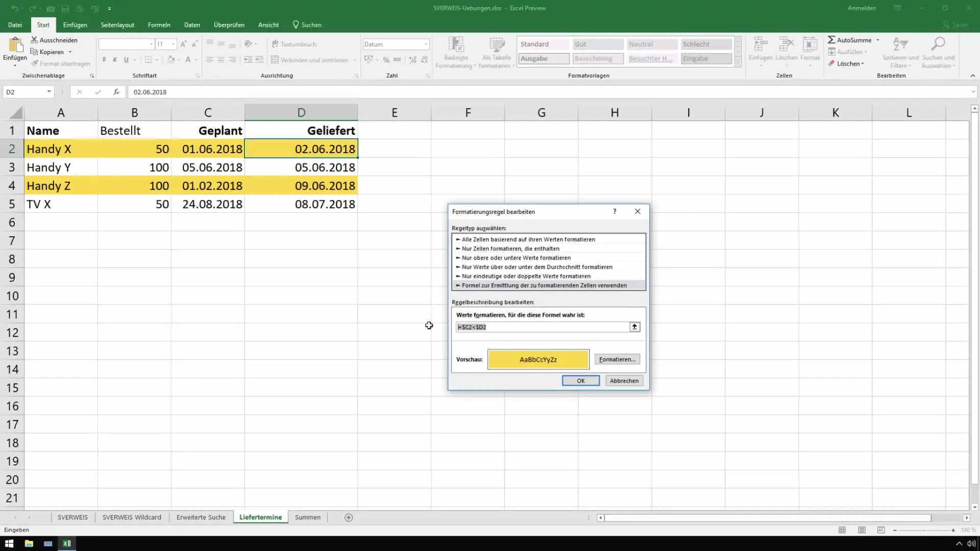Click the Suchen und Auswählen magnifier icon

938,44
